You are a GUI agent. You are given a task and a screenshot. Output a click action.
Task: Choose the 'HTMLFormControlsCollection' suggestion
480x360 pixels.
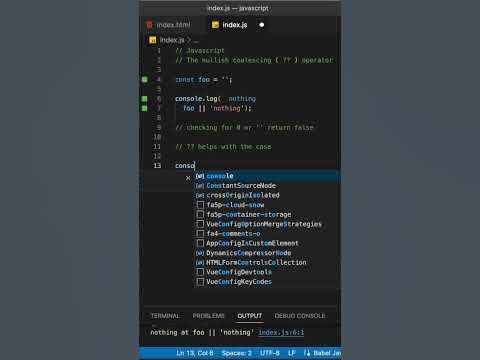(267, 263)
